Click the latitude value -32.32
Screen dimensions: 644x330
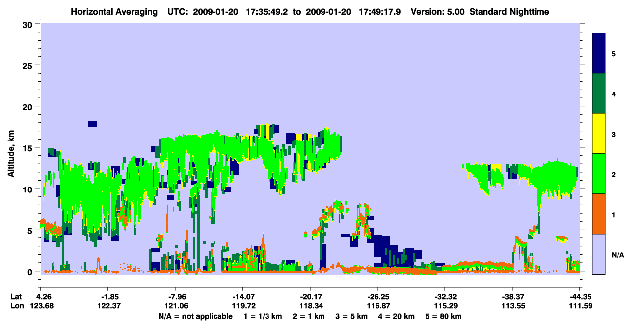click(444, 297)
